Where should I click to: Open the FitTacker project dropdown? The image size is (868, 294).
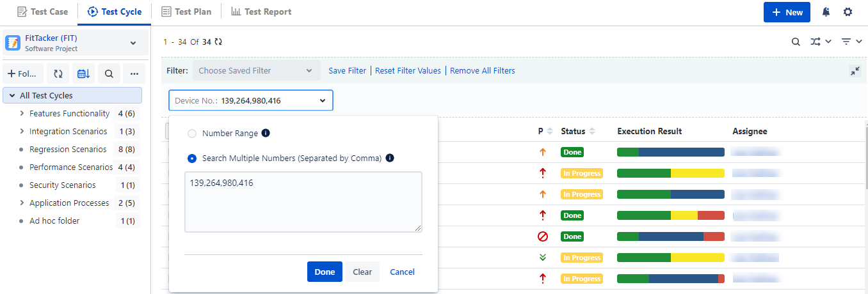pos(133,43)
